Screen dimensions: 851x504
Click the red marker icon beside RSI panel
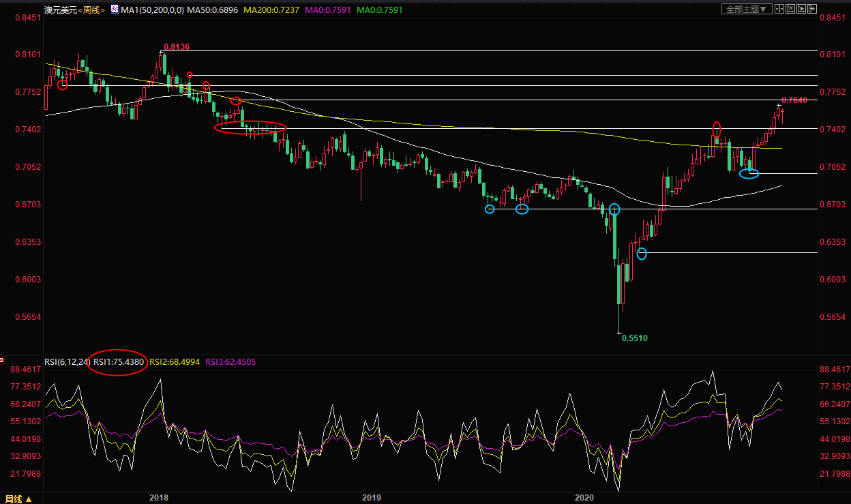(x=3, y=359)
